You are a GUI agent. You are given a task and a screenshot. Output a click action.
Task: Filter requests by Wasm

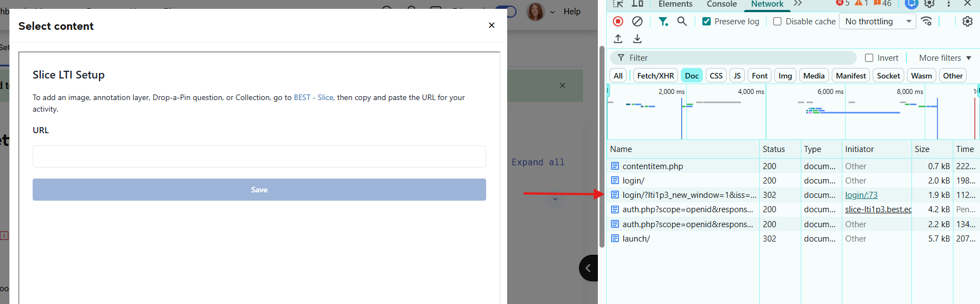921,76
